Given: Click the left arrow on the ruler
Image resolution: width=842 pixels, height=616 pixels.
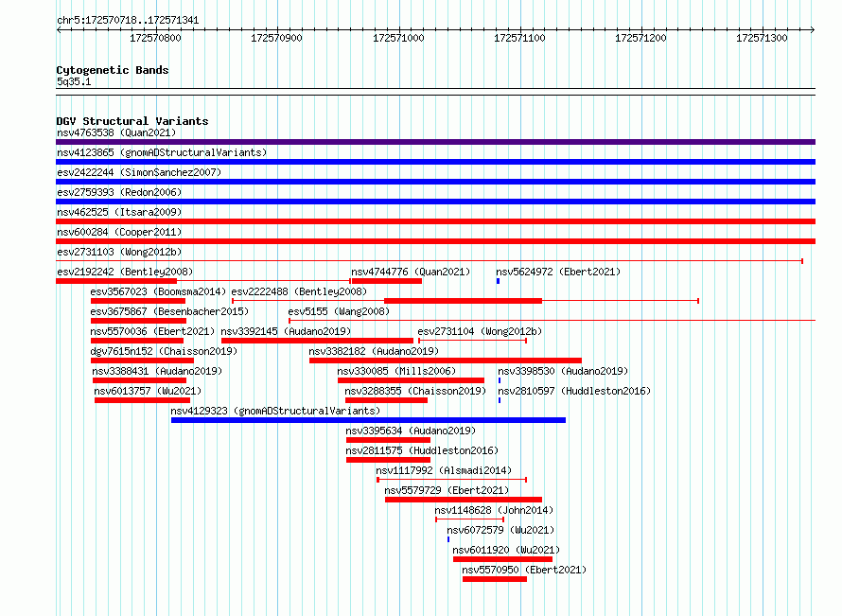Looking at the screenshot, I should (x=60, y=29).
